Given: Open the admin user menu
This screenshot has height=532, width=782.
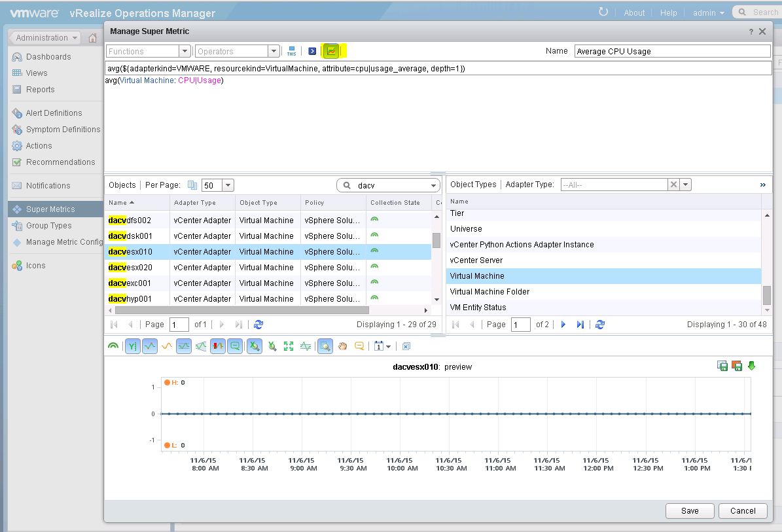Looking at the screenshot, I should (x=708, y=13).
